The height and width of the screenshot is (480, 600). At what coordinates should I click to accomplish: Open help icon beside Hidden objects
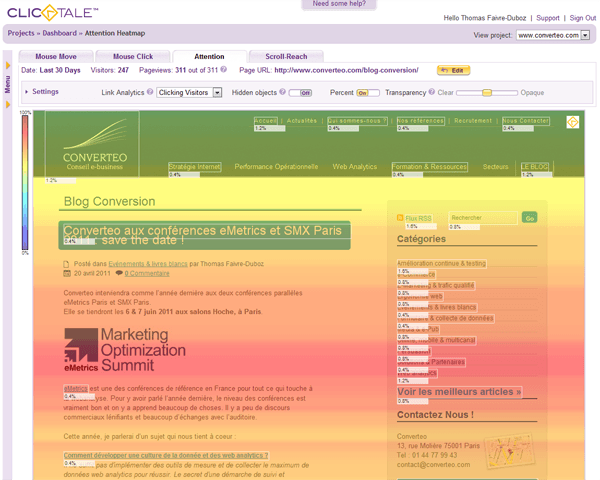click(x=282, y=91)
